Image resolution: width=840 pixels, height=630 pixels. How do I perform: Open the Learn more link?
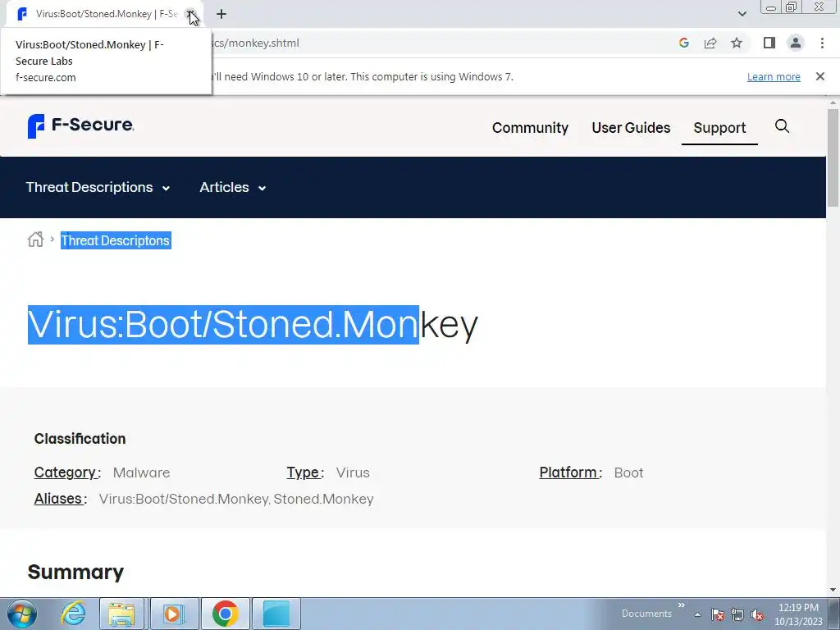(774, 76)
